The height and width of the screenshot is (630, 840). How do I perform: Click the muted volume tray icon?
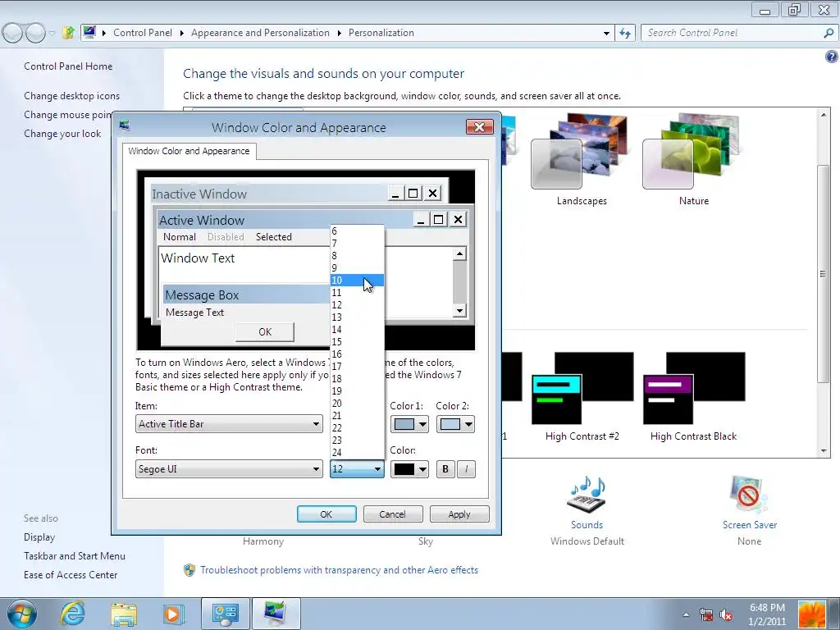point(726,615)
